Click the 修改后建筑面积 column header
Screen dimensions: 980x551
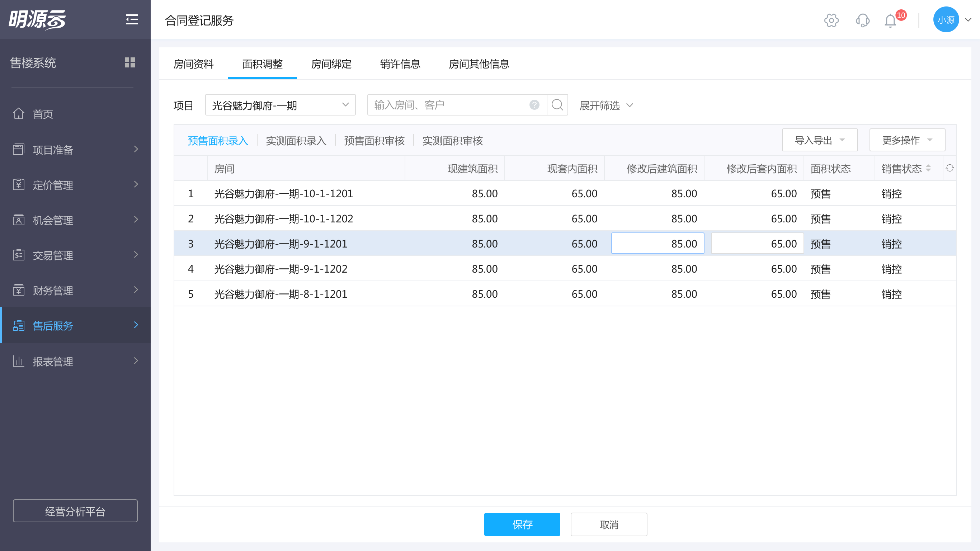pyautogui.click(x=654, y=168)
